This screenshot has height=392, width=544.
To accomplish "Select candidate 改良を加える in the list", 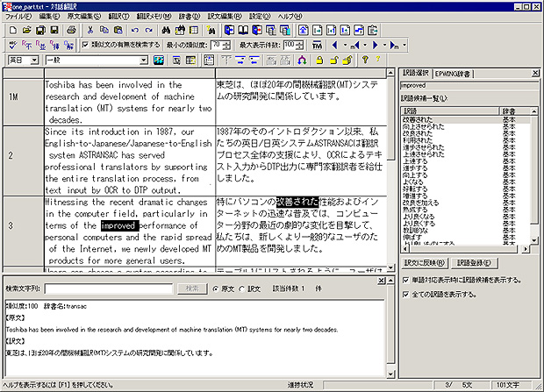I will click(421, 203).
